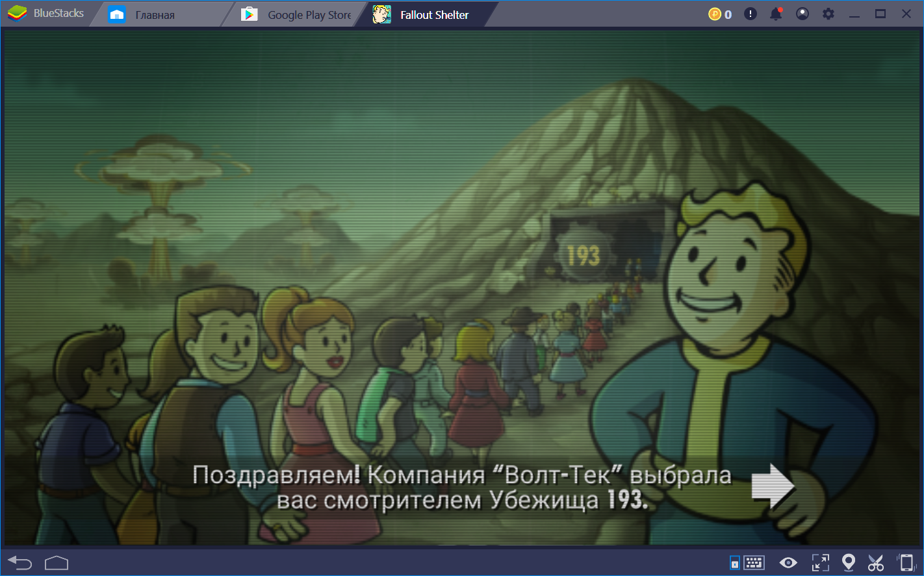
Task: Maximize the BlueStacks window
Action: tap(880, 14)
